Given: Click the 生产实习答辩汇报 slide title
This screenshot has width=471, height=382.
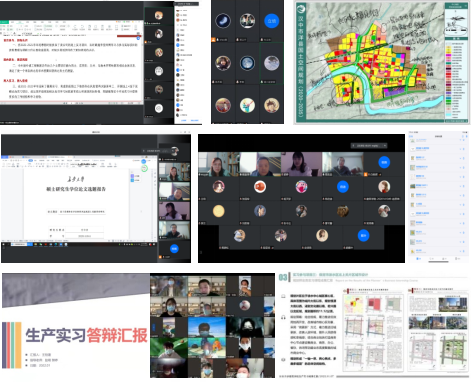Looking at the screenshot, I should coord(86,335).
